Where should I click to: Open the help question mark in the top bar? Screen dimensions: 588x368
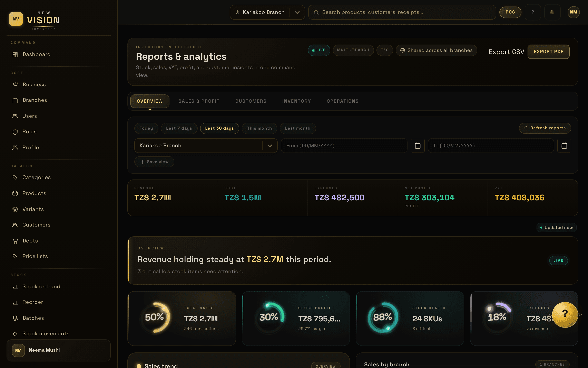pos(533,12)
